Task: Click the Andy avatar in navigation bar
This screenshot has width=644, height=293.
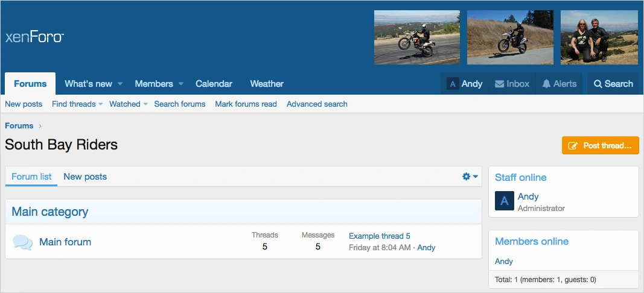Action: [453, 84]
